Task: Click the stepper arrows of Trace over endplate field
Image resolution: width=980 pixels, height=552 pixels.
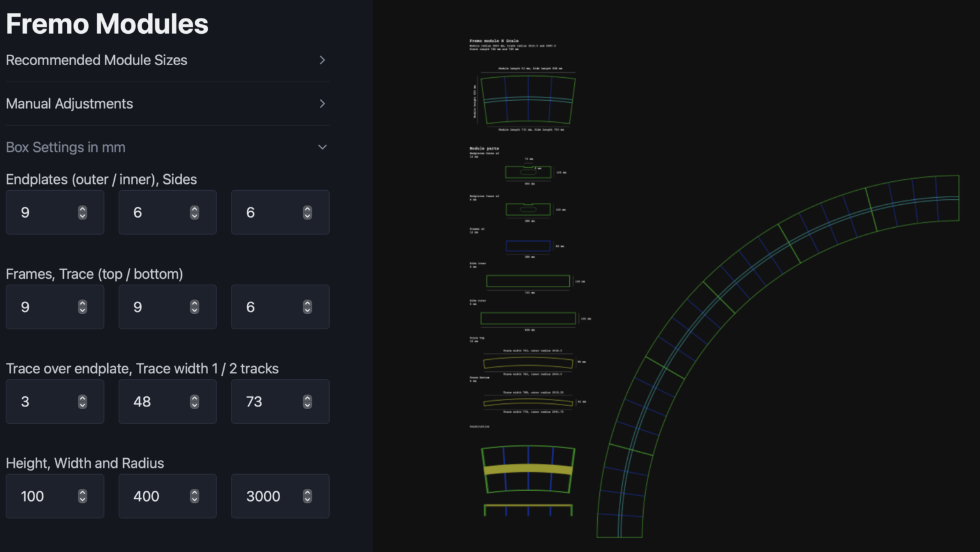Action: point(82,401)
